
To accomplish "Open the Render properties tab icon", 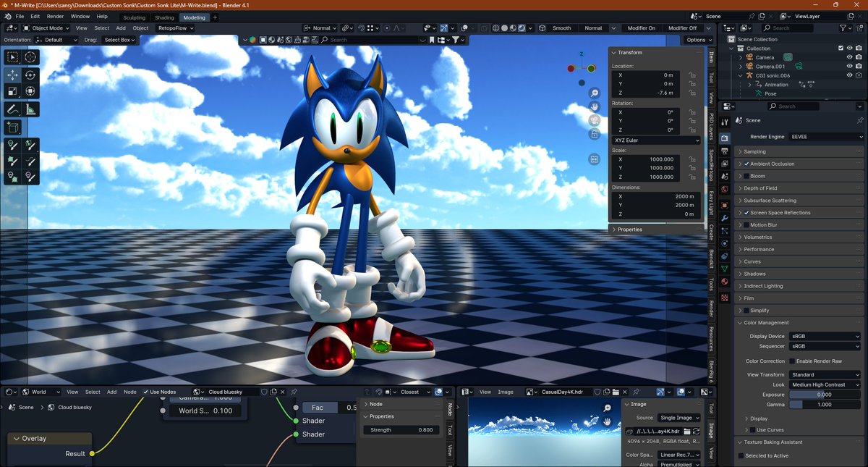I will pyautogui.click(x=725, y=138).
